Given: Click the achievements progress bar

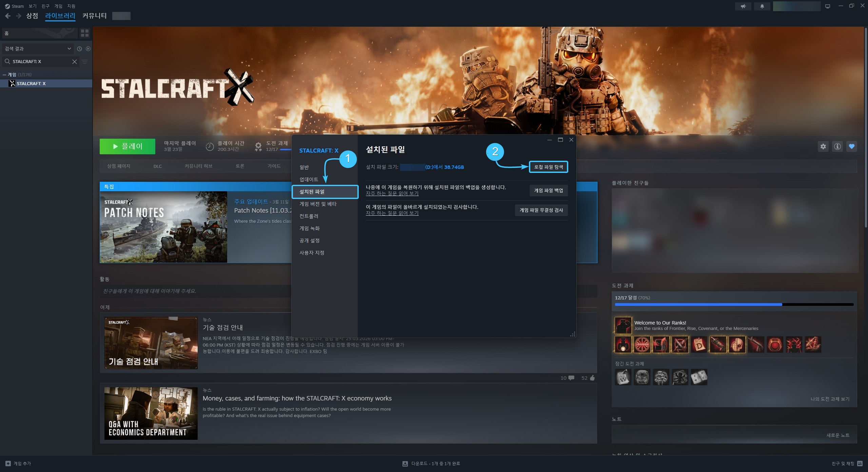Looking at the screenshot, I should 734,304.
